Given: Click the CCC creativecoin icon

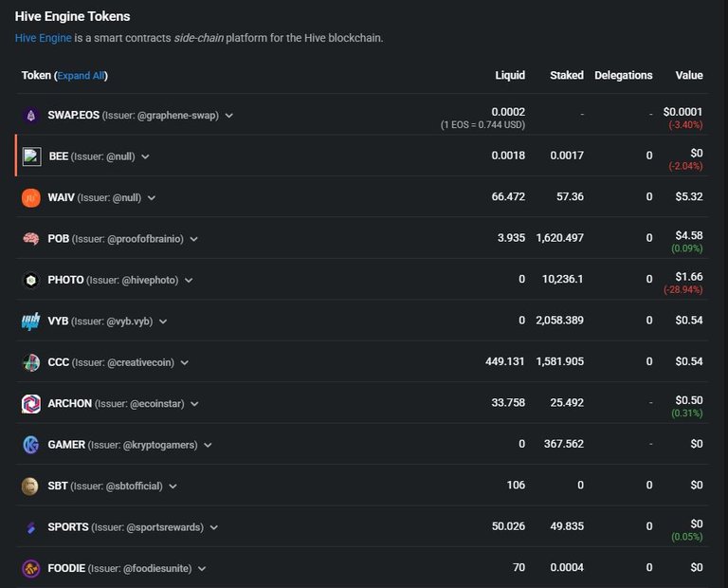Looking at the screenshot, I should click(31, 362).
